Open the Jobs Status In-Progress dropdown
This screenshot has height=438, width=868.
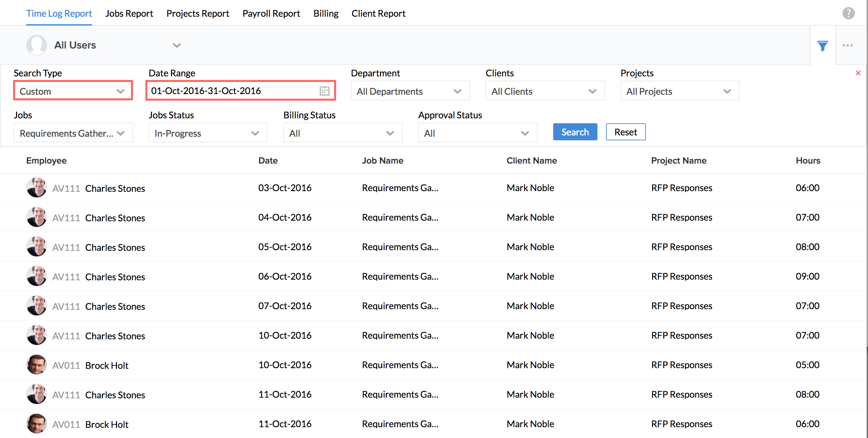pos(208,133)
